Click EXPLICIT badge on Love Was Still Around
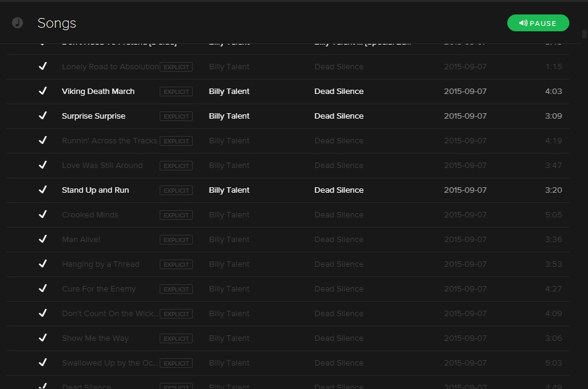 click(177, 166)
